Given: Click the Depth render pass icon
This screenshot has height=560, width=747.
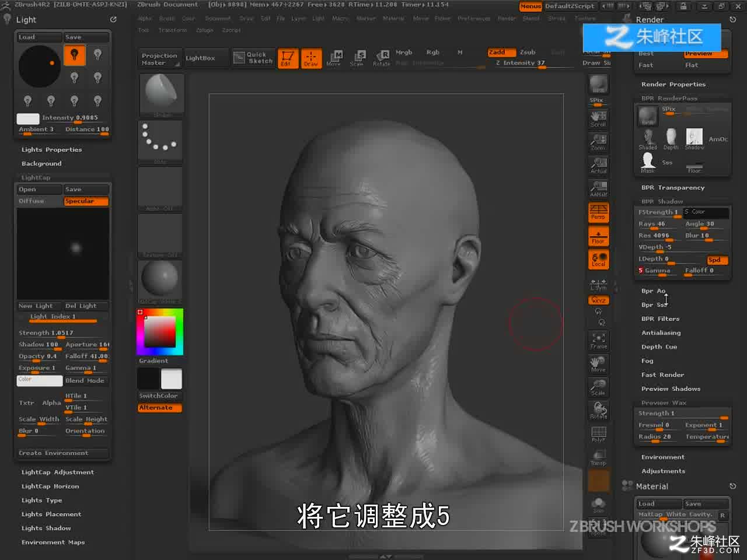Looking at the screenshot, I should point(671,139).
